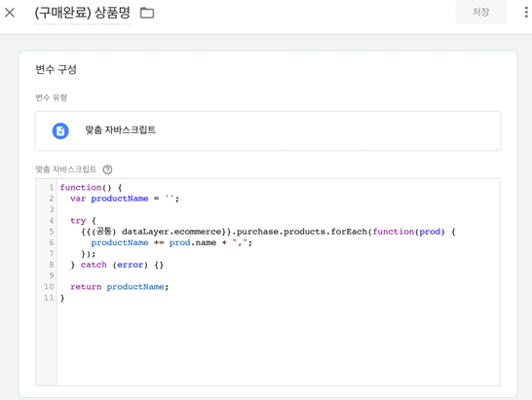Click the return productName statement
The image size is (532, 400).
(120, 287)
